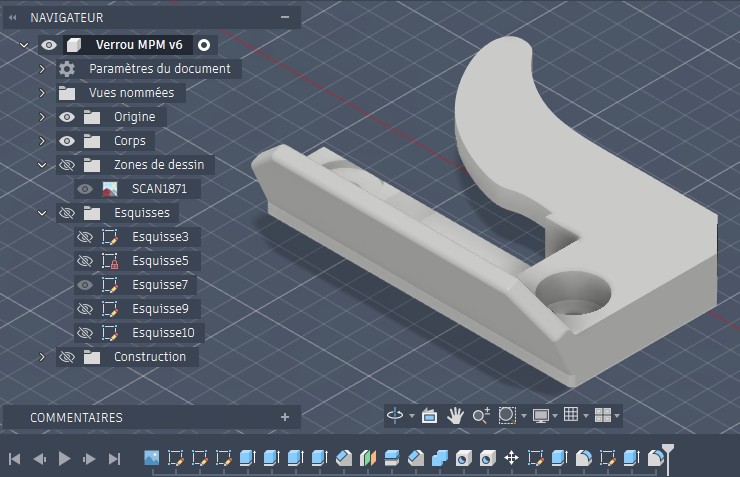Image resolution: width=740 pixels, height=477 pixels.
Task: Activate the Zoom magnifier tool
Action: click(x=480, y=415)
